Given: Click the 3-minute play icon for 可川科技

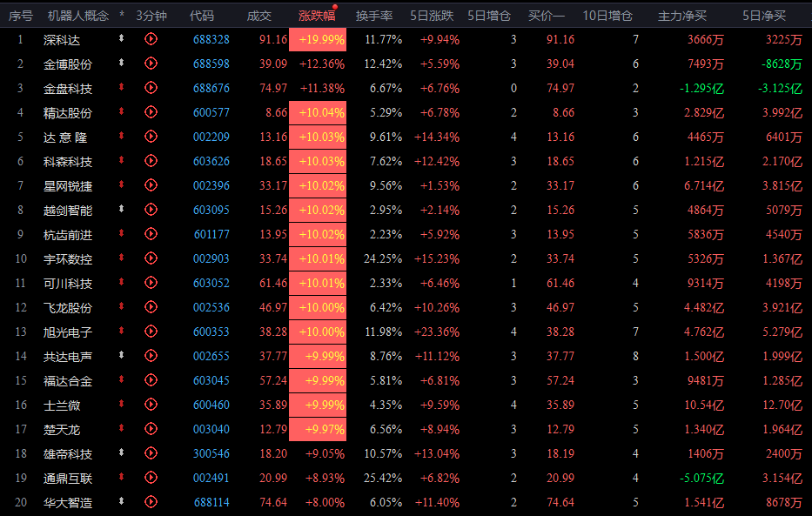Looking at the screenshot, I should pyautogui.click(x=151, y=283).
